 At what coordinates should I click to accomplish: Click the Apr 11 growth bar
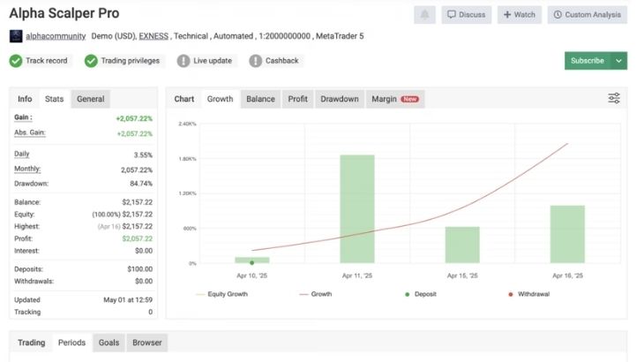pyautogui.click(x=357, y=208)
